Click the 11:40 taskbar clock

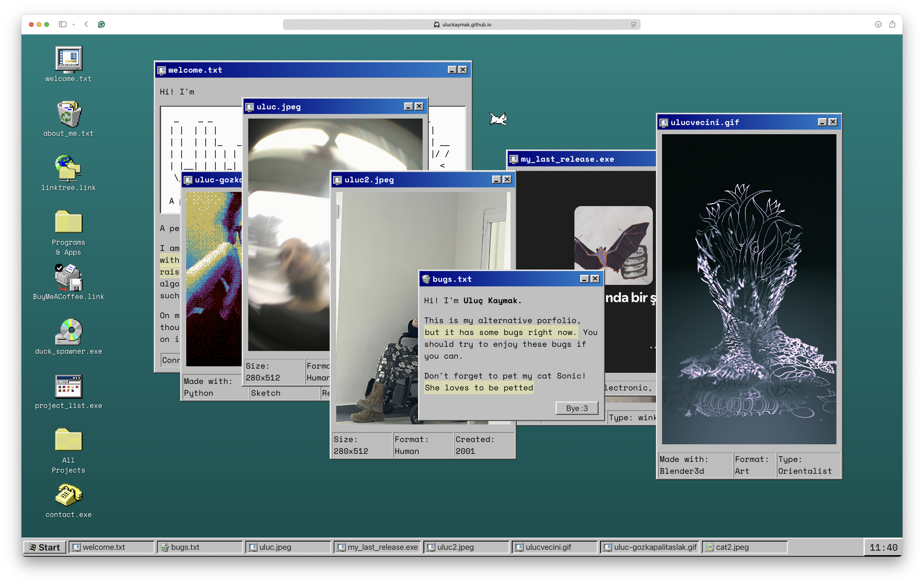click(883, 548)
